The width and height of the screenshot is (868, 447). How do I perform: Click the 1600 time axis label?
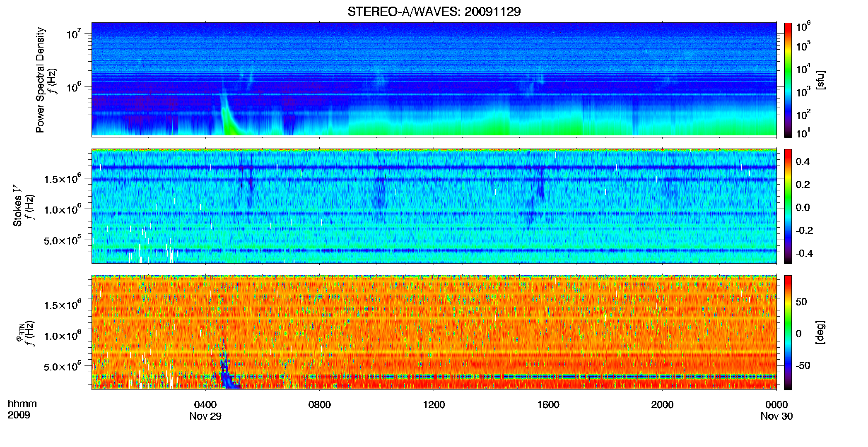[x=548, y=404]
